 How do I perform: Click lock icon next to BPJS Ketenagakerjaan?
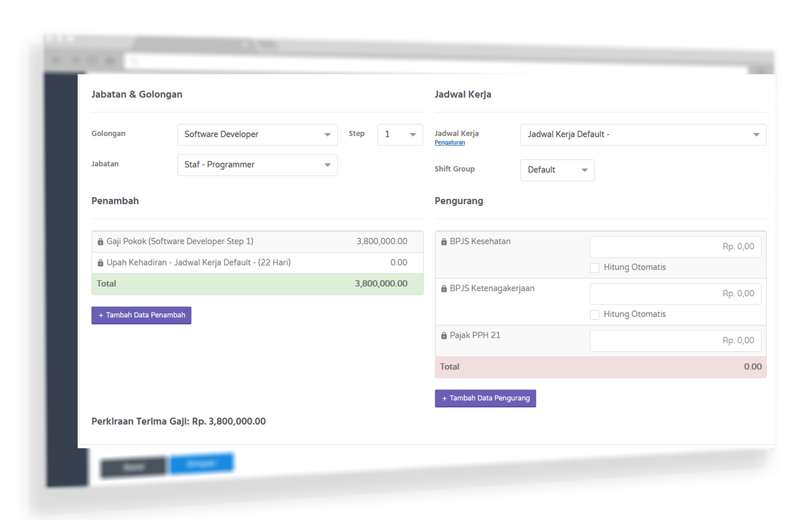pos(444,289)
